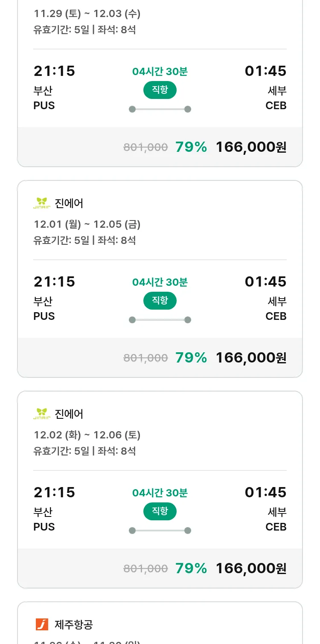Click the 11.29 (토) ~ 12.03 (수) date range

(87, 14)
